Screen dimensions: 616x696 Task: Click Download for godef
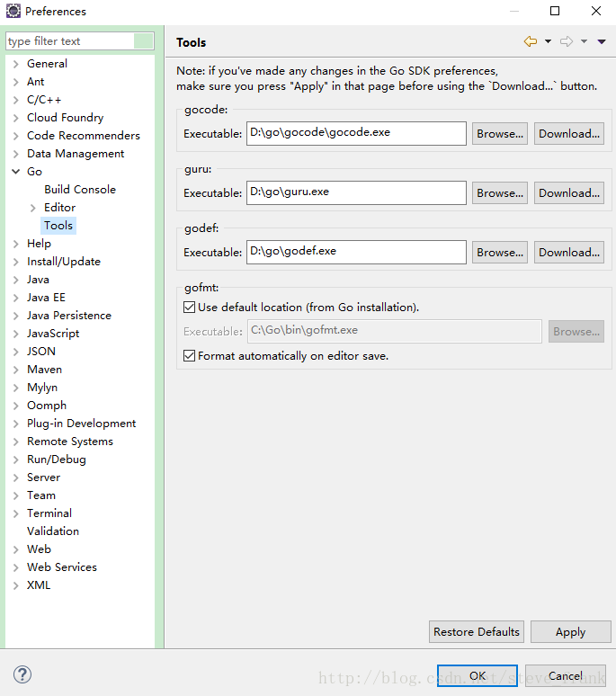569,252
